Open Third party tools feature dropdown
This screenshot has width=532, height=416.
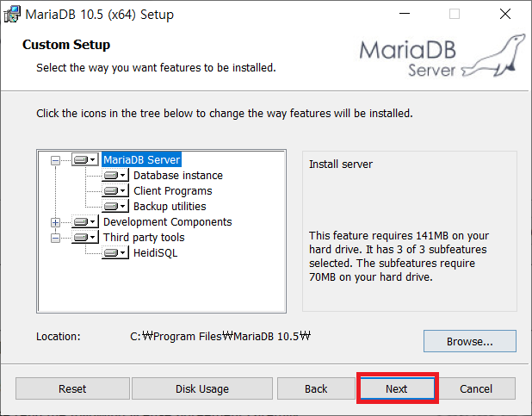coord(85,238)
